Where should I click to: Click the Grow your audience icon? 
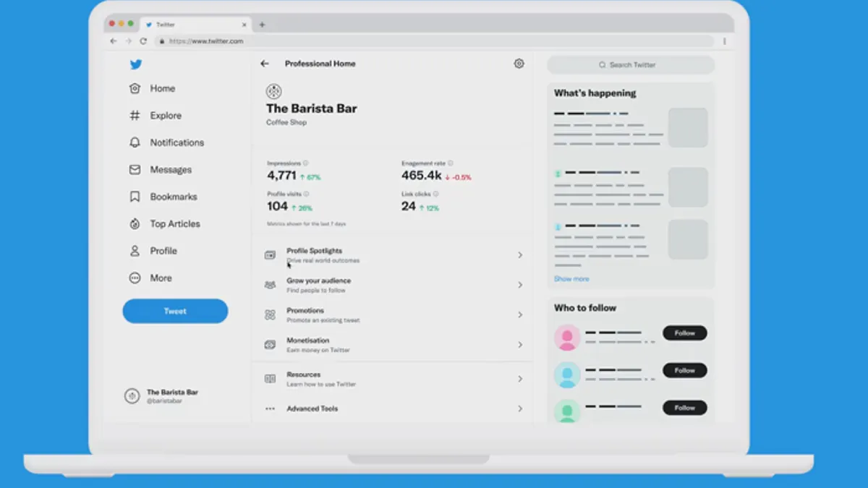tap(270, 285)
